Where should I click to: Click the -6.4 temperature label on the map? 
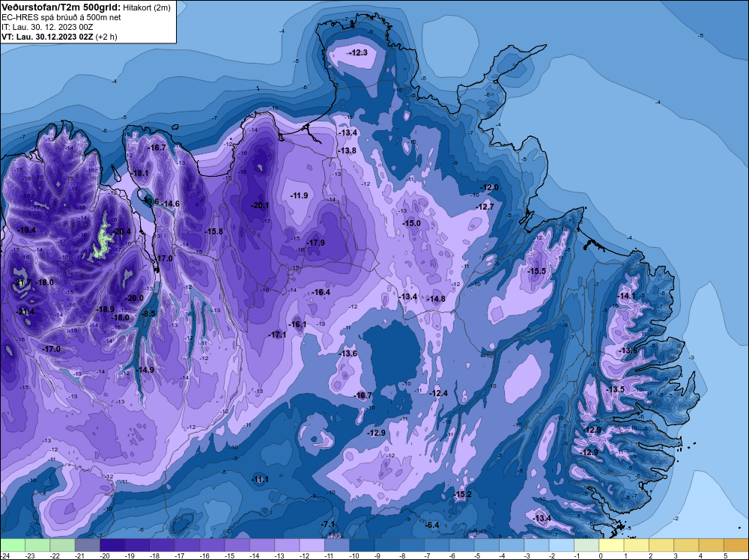(x=432, y=525)
